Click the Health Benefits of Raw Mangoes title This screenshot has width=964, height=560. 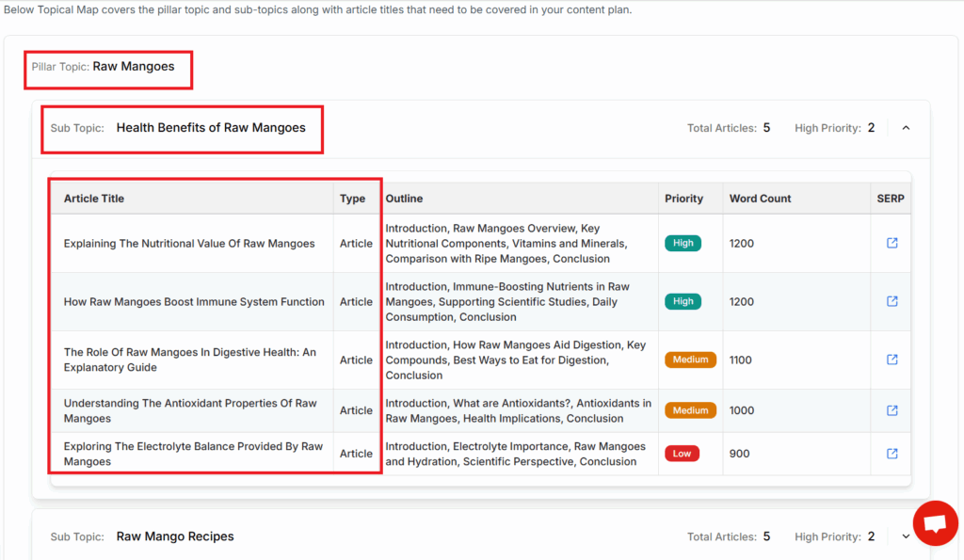point(211,128)
